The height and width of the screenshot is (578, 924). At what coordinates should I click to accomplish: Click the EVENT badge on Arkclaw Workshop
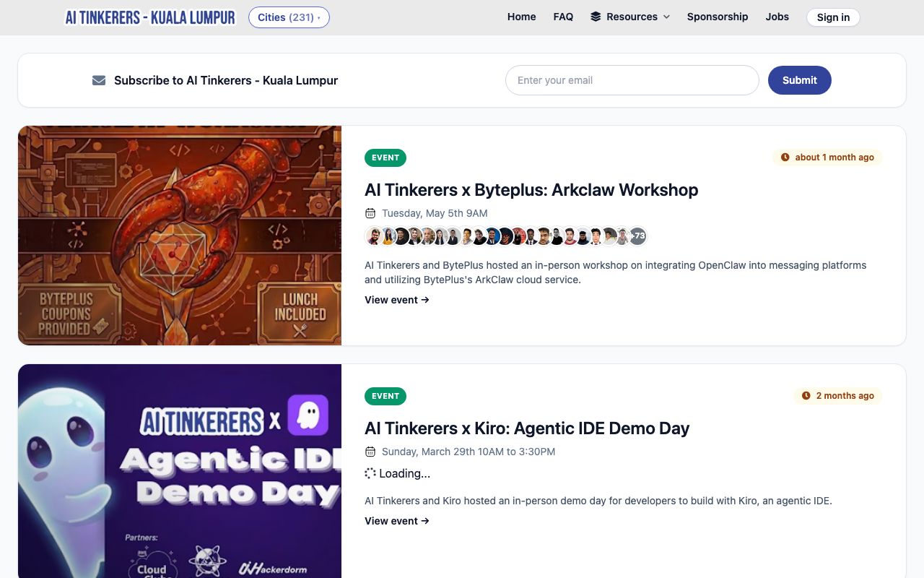tap(385, 158)
